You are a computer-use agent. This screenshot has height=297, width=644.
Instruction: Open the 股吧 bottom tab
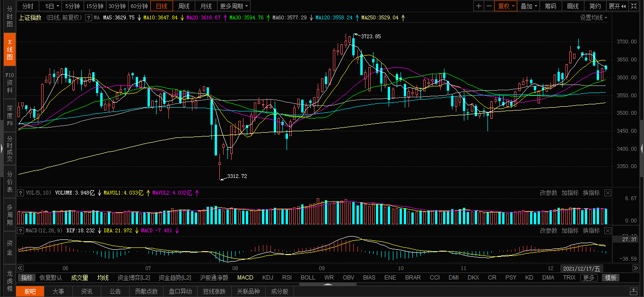click(30, 291)
